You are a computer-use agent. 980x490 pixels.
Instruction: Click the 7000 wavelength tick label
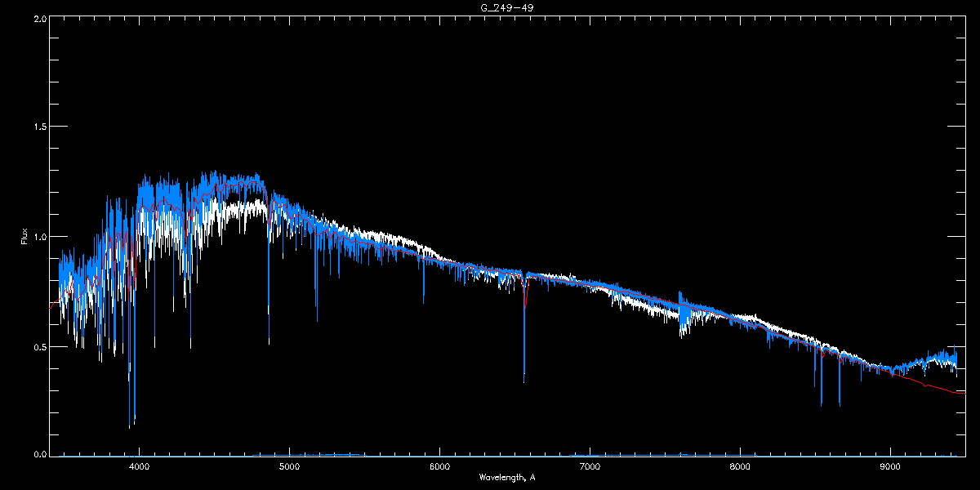[590, 466]
